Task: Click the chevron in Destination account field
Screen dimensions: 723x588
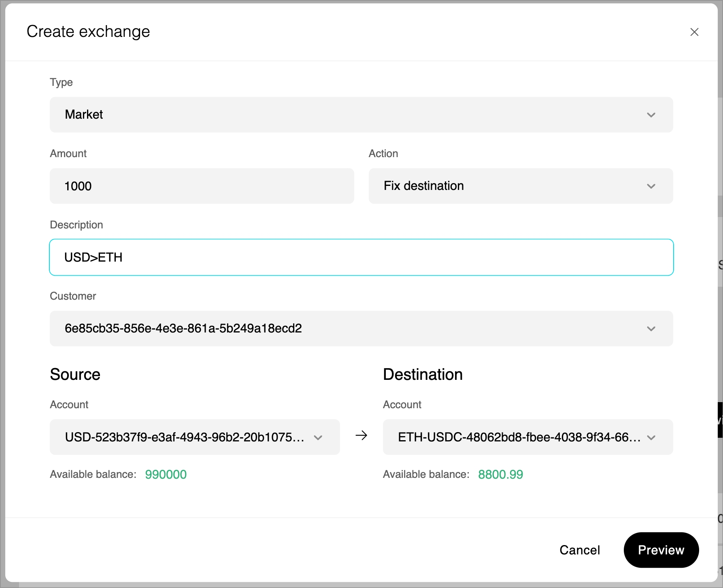Action: pos(651,437)
